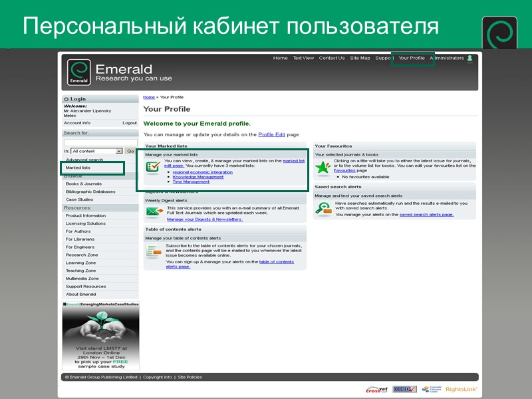This screenshot has width=532, height=399.
Task: Select 'Site Map' in the top navigation
Action: (359, 58)
